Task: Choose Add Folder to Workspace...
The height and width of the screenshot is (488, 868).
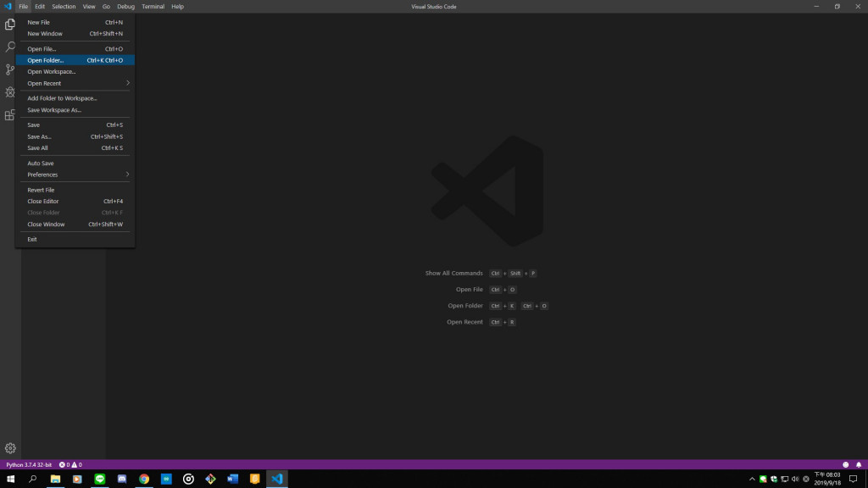Action: (x=75, y=98)
